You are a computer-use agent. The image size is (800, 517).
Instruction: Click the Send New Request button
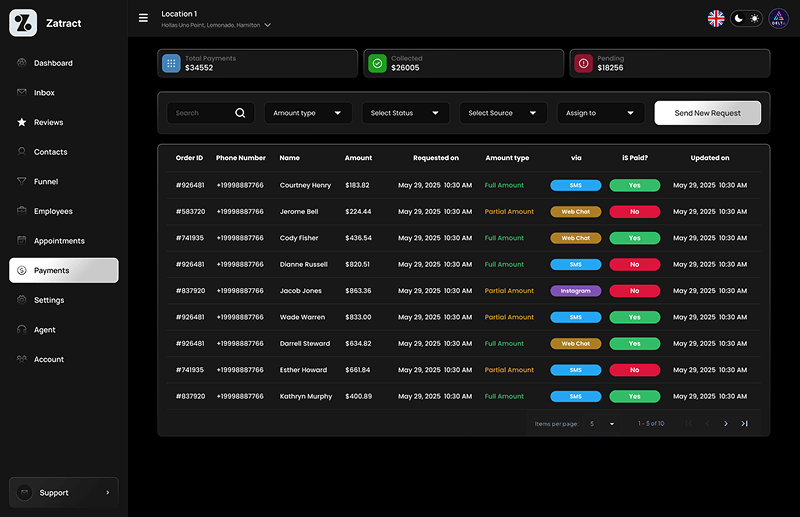[707, 113]
